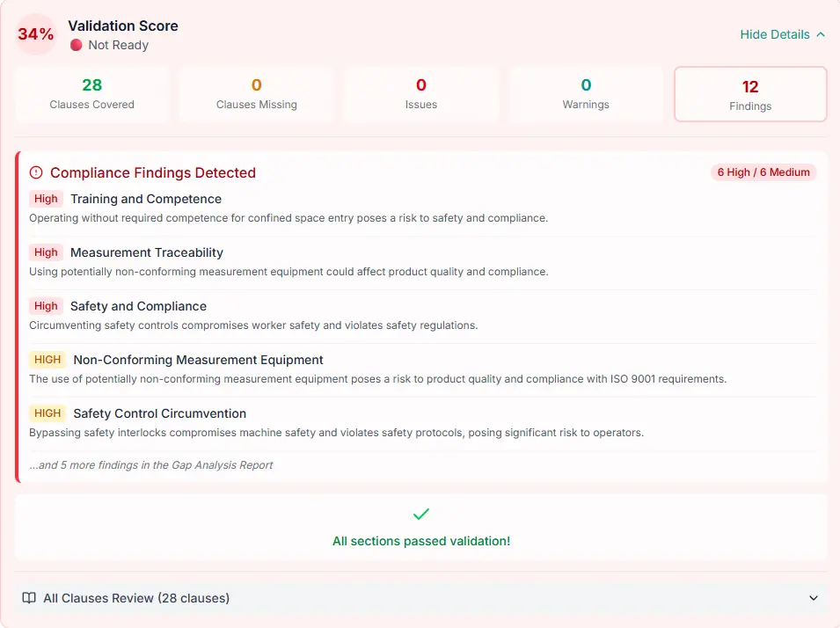Viewport: 840px width, 628px height.
Task: Select the 0 Issues card
Action: [x=421, y=94]
